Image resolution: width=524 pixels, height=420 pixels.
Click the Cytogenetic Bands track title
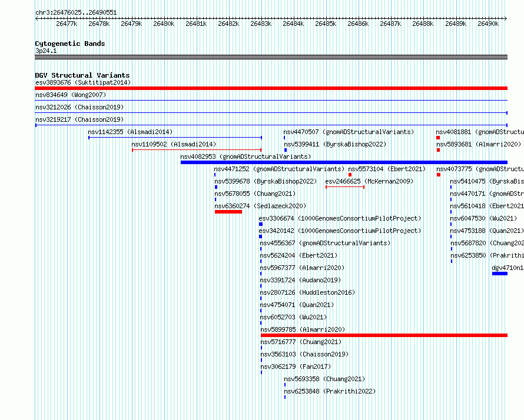70,44
